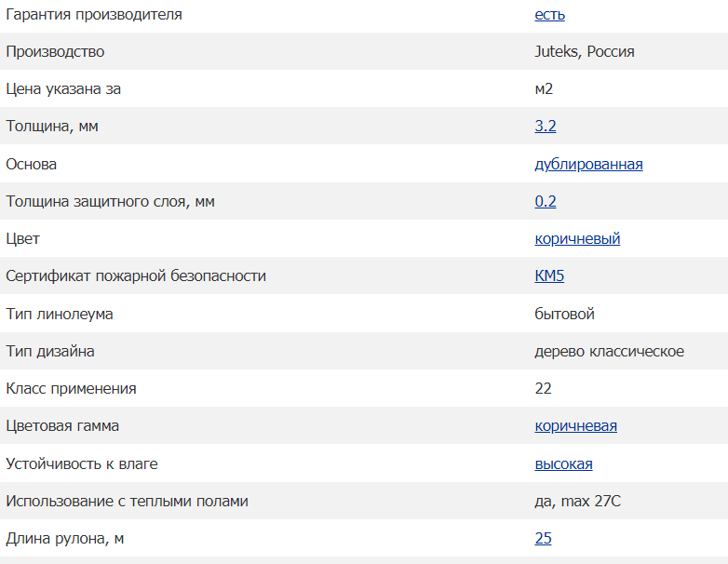Click the 'есть' warranty link
This screenshot has height=564, width=728.
coord(549,14)
